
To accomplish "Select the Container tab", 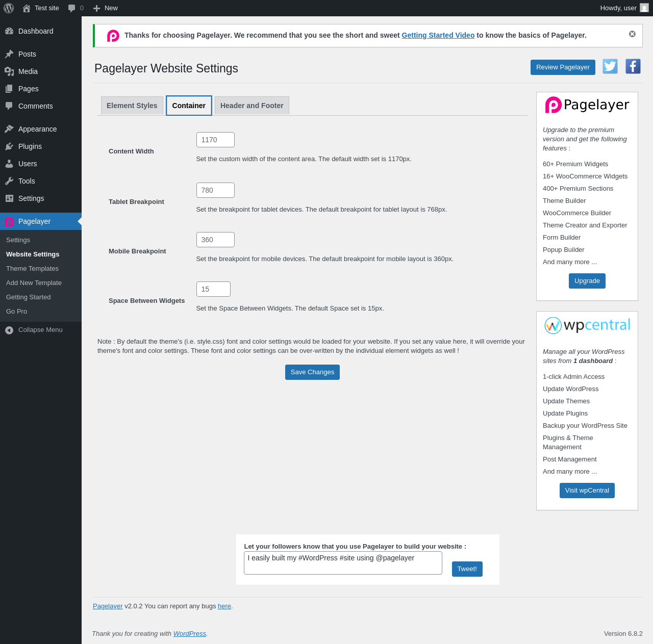I will click(x=189, y=106).
